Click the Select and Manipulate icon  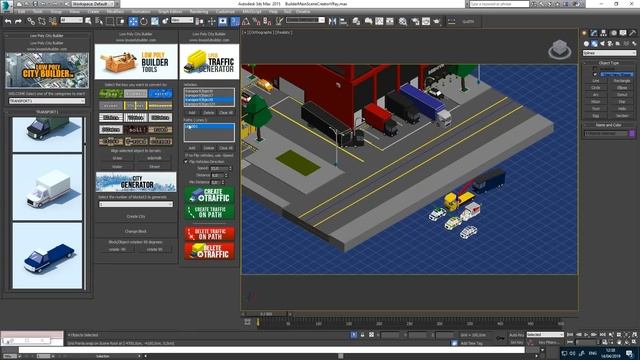[x=211, y=21]
